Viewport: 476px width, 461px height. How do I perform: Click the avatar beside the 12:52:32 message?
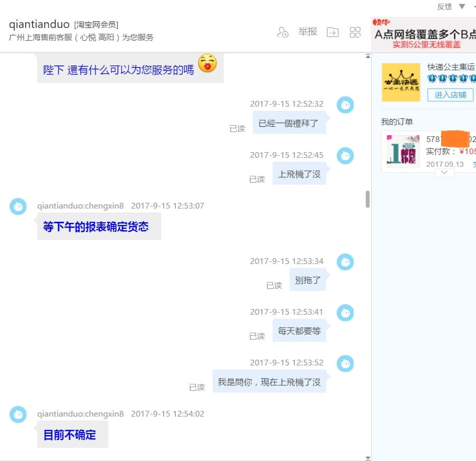click(345, 105)
